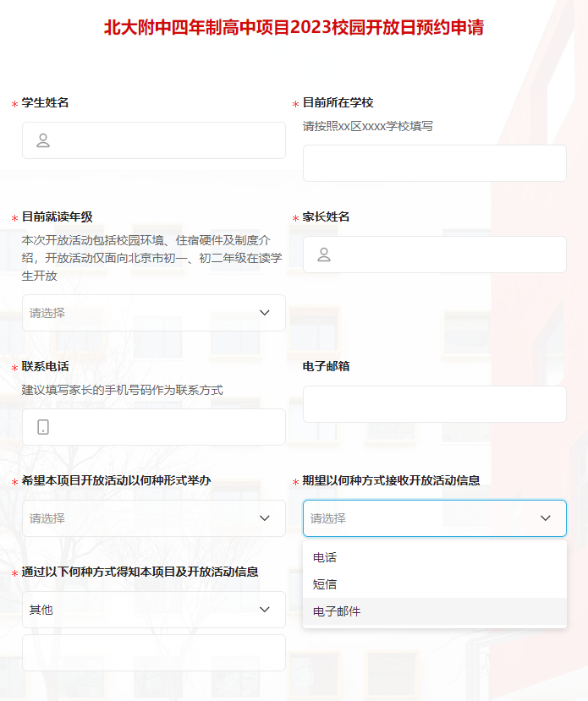Screen dimensions: 588x701
Task: Click chevron arrow of 希望本项目开放活动以何种形式举办 dropdown
Action: coord(265,518)
